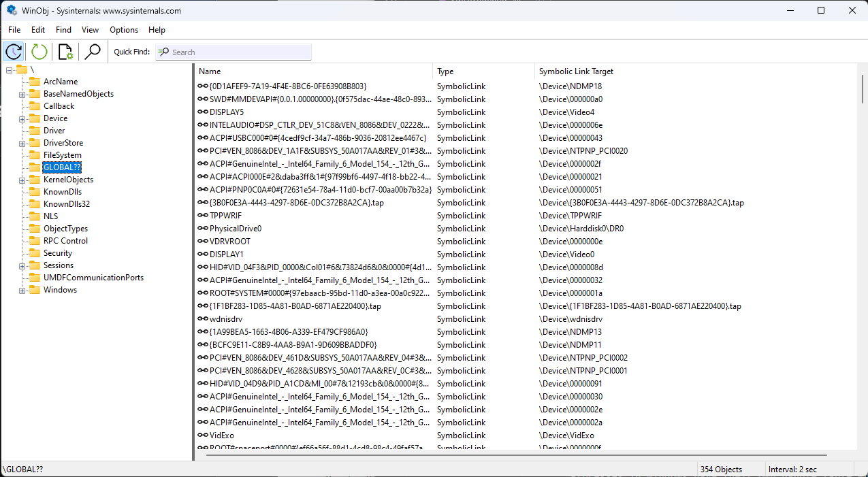Image resolution: width=868 pixels, height=477 pixels.
Task: Click the \Device\NDMP11 target cell
Action: coord(570,345)
